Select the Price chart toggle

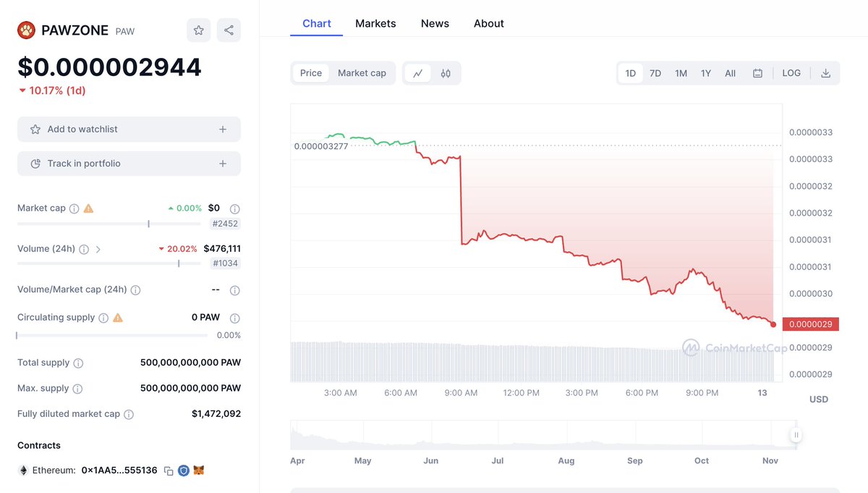point(311,73)
